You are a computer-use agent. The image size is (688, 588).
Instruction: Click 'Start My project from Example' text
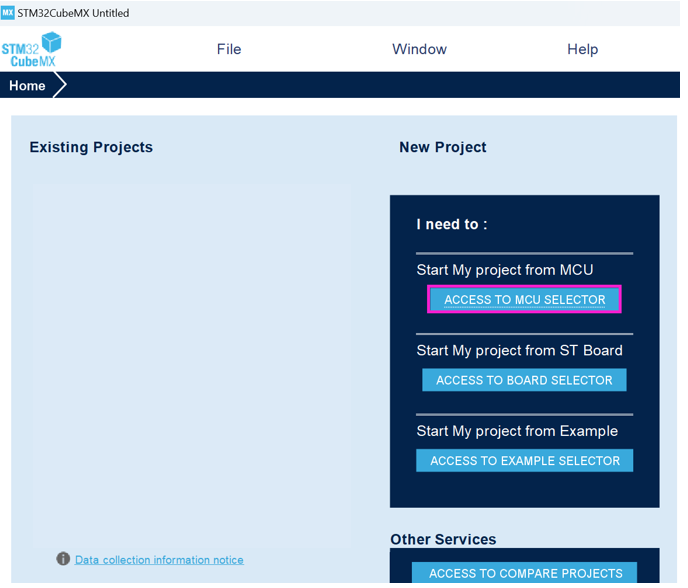pyautogui.click(x=517, y=431)
